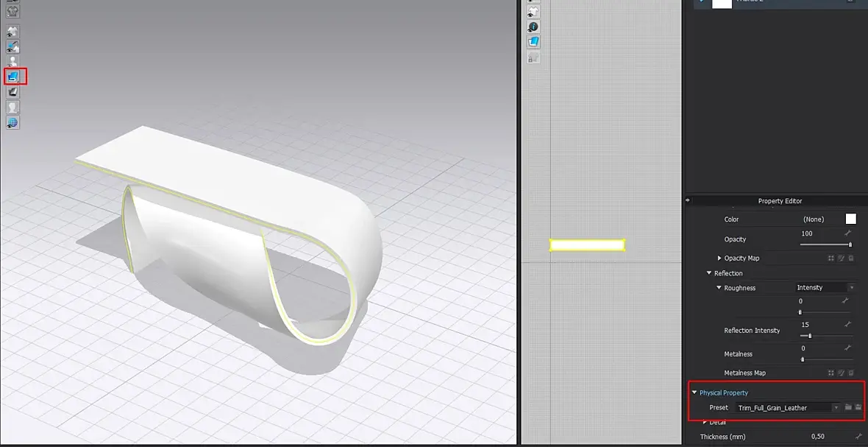
Task: Collapse the Reflection section
Action: (x=709, y=273)
